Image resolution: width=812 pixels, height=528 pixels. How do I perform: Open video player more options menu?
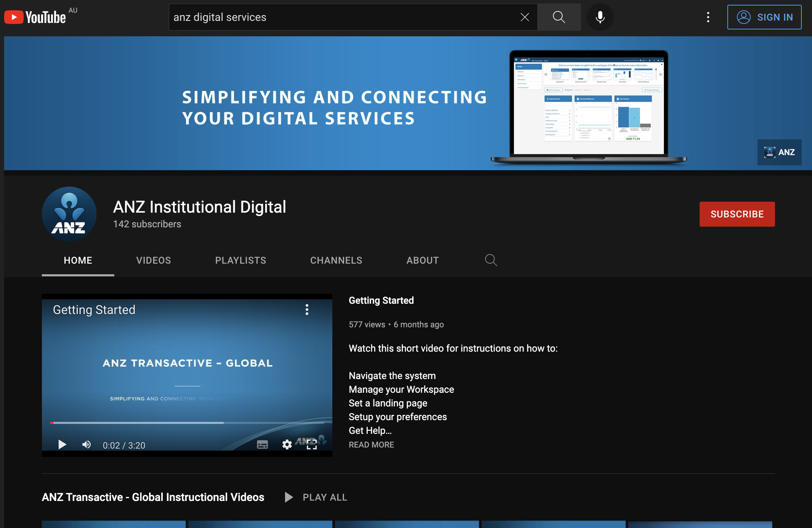point(307,310)
